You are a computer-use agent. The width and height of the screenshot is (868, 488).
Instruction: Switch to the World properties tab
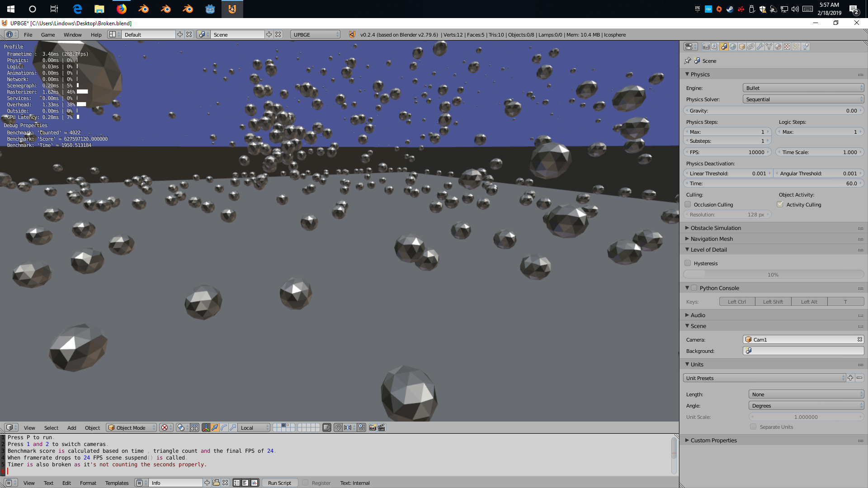click(x=733, y=47)
